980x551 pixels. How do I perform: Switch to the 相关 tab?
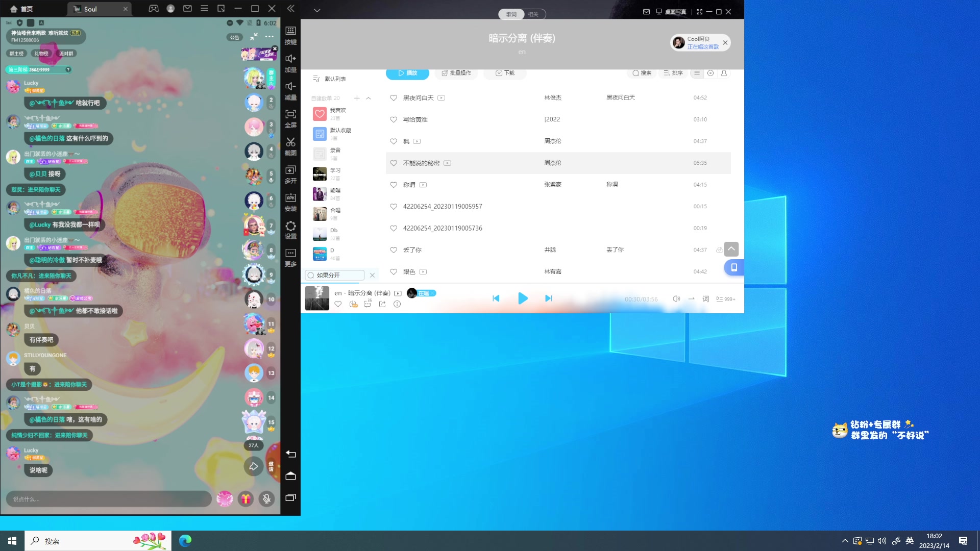pos(533,14)
